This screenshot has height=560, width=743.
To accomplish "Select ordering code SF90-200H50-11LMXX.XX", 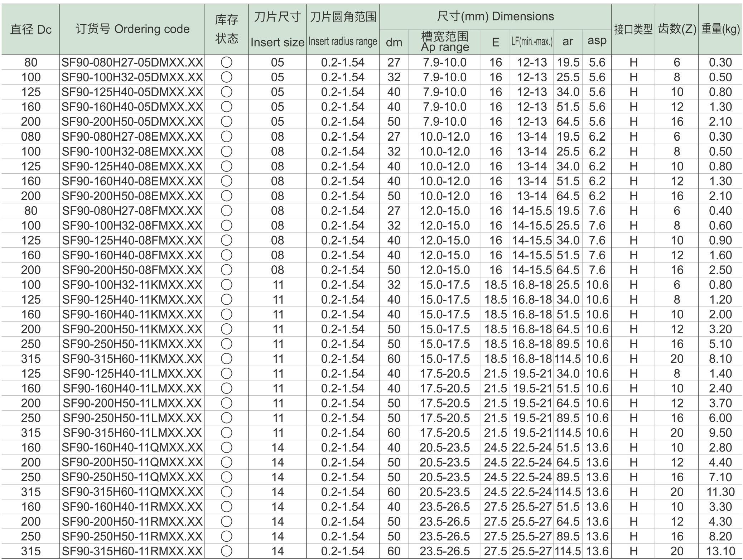I will point(132,404).
